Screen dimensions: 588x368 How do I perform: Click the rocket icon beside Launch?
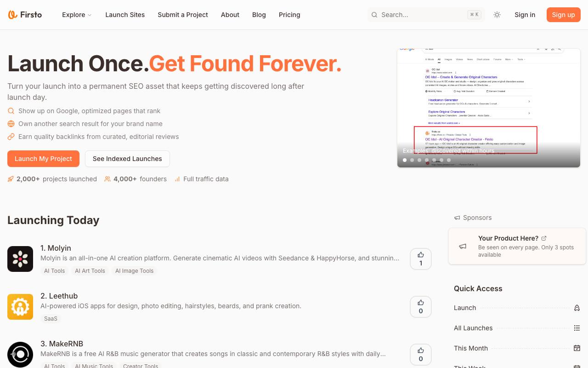point(577,308)
